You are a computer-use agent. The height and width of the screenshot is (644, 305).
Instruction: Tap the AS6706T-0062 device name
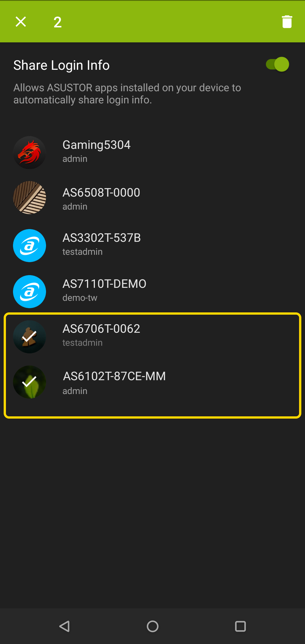(101, 329)
